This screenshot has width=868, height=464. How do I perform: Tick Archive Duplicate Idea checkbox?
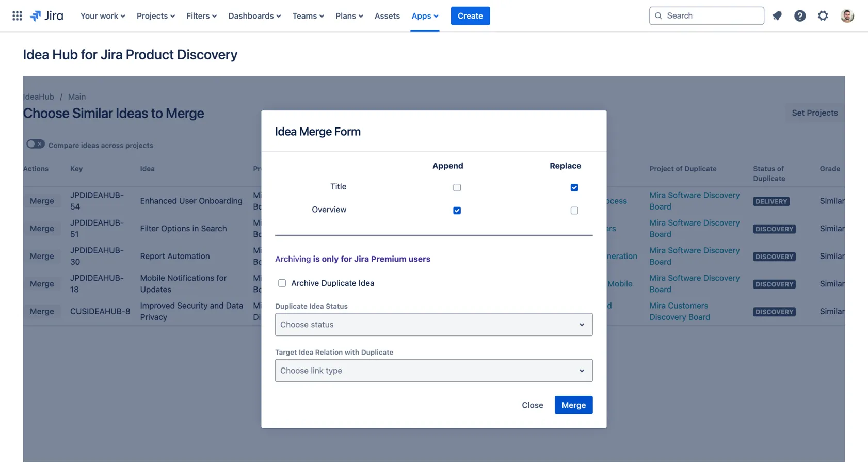282,283
